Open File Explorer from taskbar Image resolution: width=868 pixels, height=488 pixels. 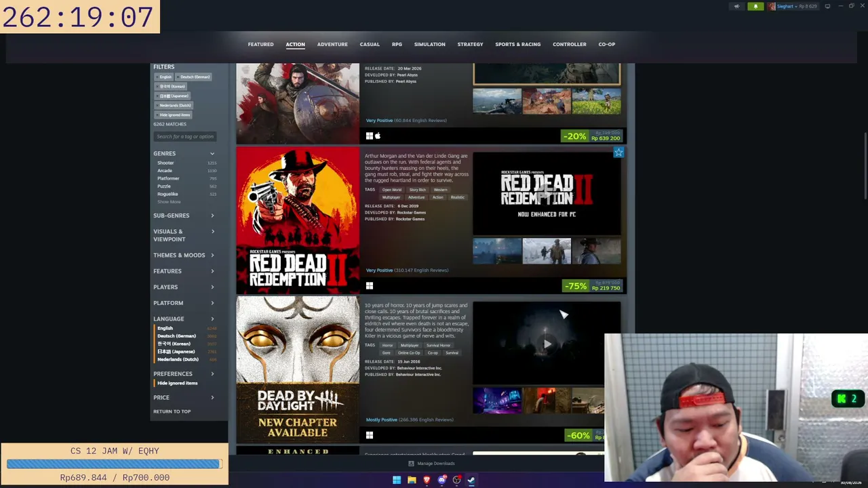412,481
